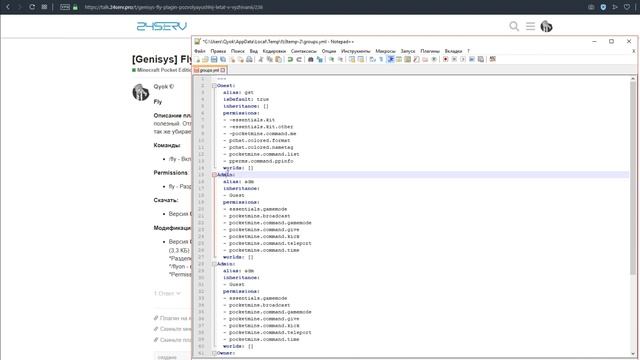This screenshot has height=360, width=640.
Task: Open user avatar menu in forum header
Action: 546,27
